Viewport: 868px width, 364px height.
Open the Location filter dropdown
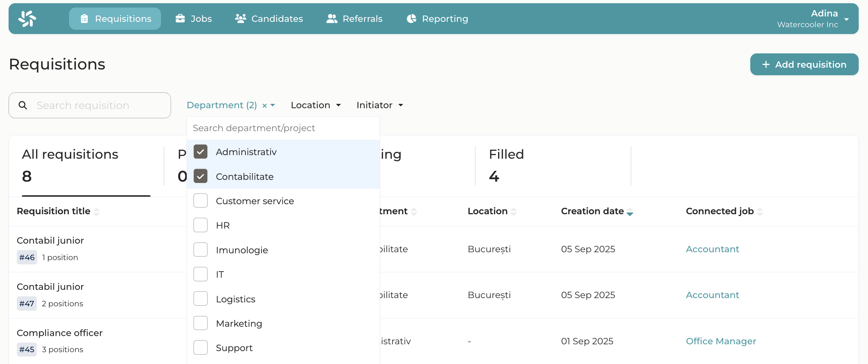point(316,105)
